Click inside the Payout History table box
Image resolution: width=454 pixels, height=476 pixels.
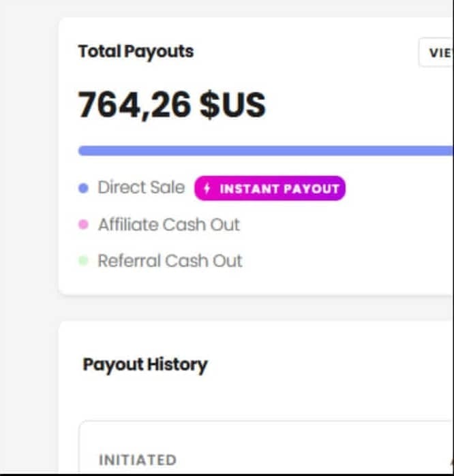[266, 447]
